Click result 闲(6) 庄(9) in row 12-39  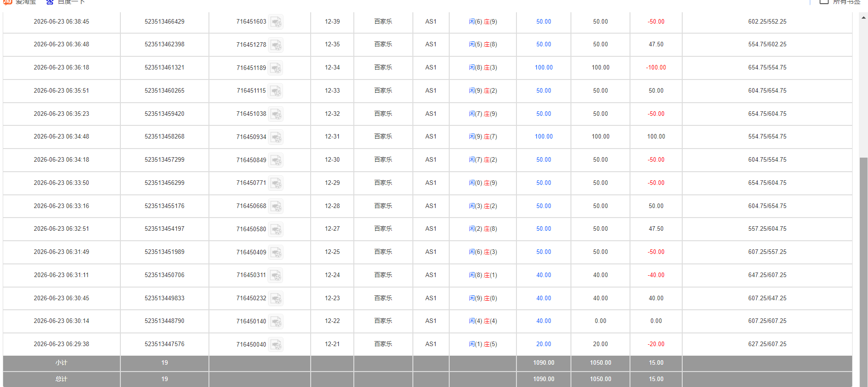[483, 22]
